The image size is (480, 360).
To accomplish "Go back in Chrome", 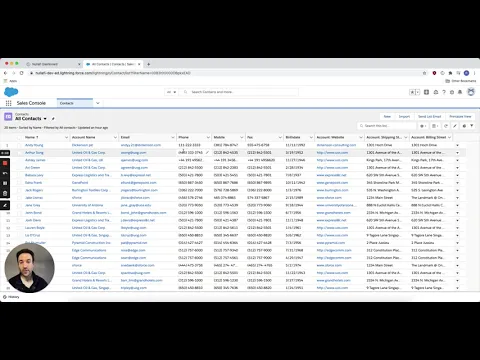I will point(5,73).
